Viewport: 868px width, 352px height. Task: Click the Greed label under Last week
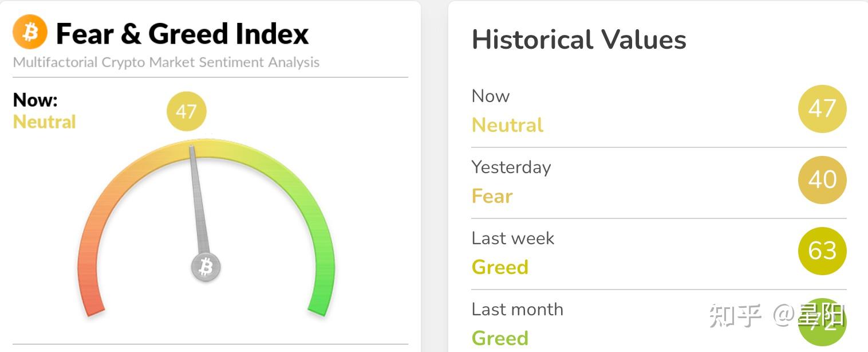500,267
